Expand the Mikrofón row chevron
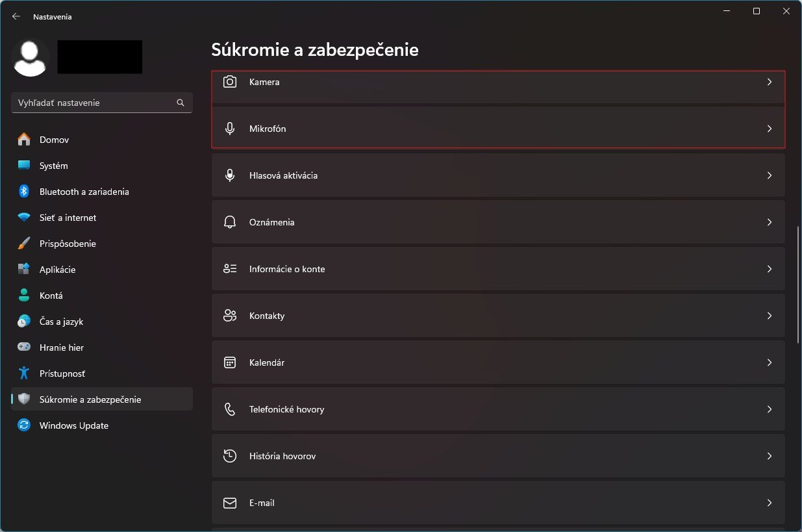Image resolution: width=802 pixels, height=532 pixels. click(x=770, y=129)
